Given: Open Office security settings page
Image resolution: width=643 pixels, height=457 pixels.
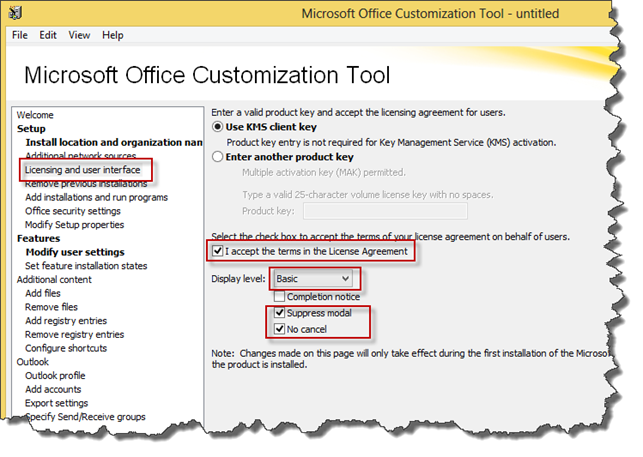Looking at the screenshot, I should [73, 211].
